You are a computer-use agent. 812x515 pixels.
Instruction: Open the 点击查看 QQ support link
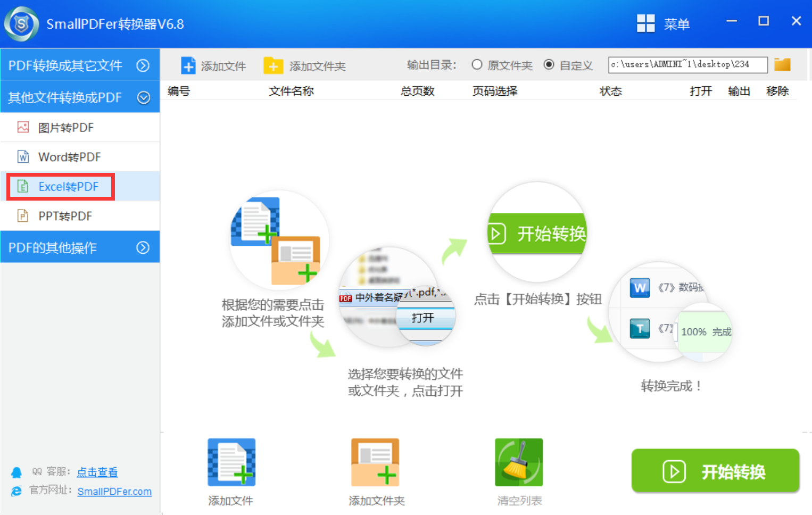coord(97,472)
